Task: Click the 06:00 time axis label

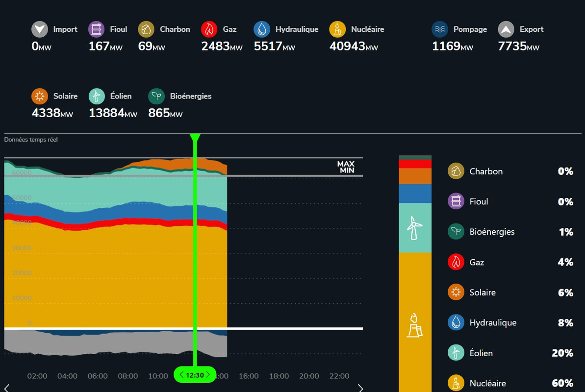Action: (98, 376)
